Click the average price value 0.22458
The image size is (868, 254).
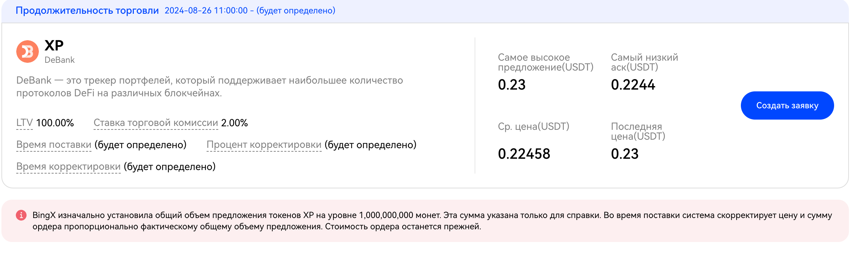(x=524, y=154)
